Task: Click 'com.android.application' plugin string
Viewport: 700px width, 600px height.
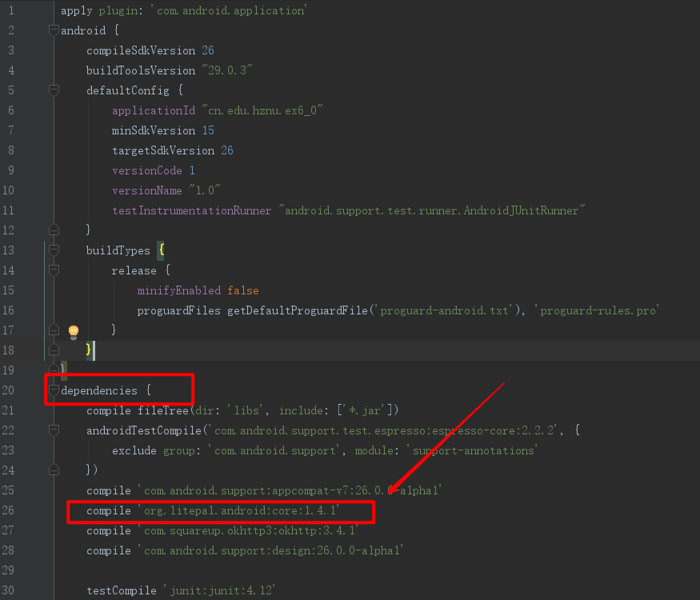Action: [x=229, y=10]
